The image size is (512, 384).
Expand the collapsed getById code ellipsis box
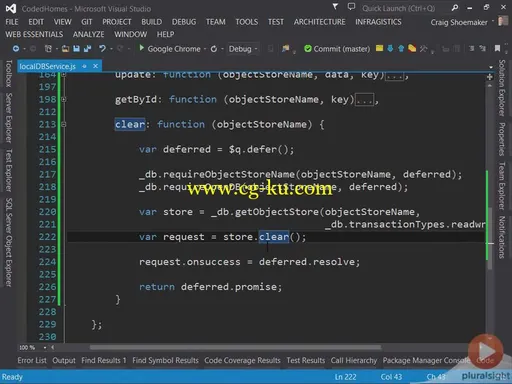(364, 100)
